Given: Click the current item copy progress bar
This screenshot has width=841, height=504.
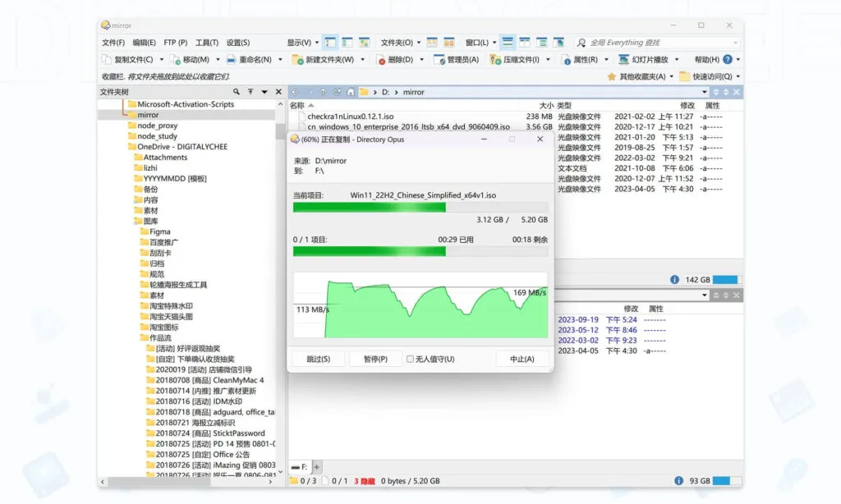Looking at the screenshot, I should point(420,208).
